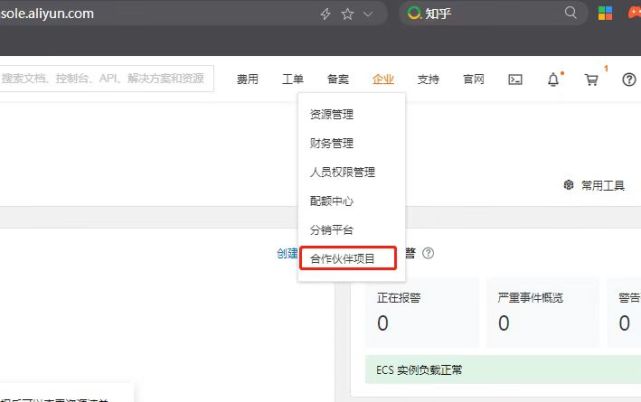
Task: Open the Cloud Shell terminal icon
Action: pos(515,79)
